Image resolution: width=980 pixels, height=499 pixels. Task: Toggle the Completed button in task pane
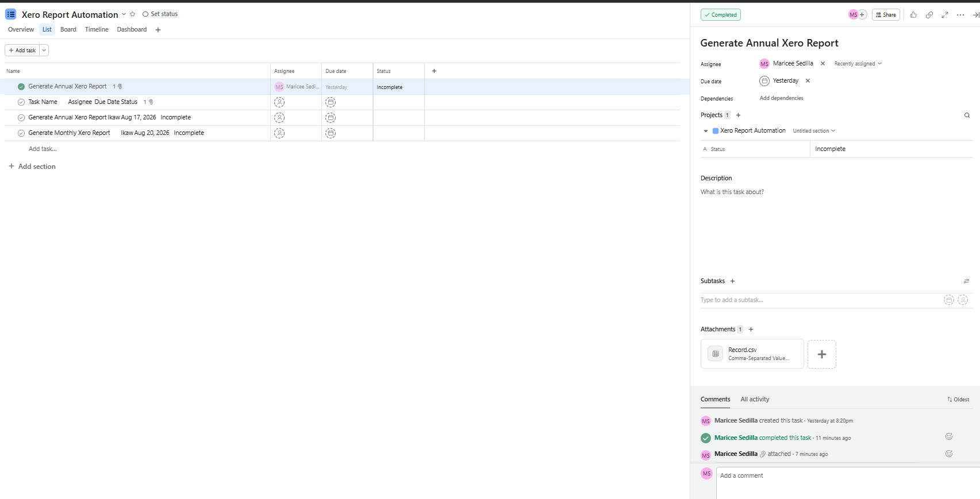coord(721,15)
